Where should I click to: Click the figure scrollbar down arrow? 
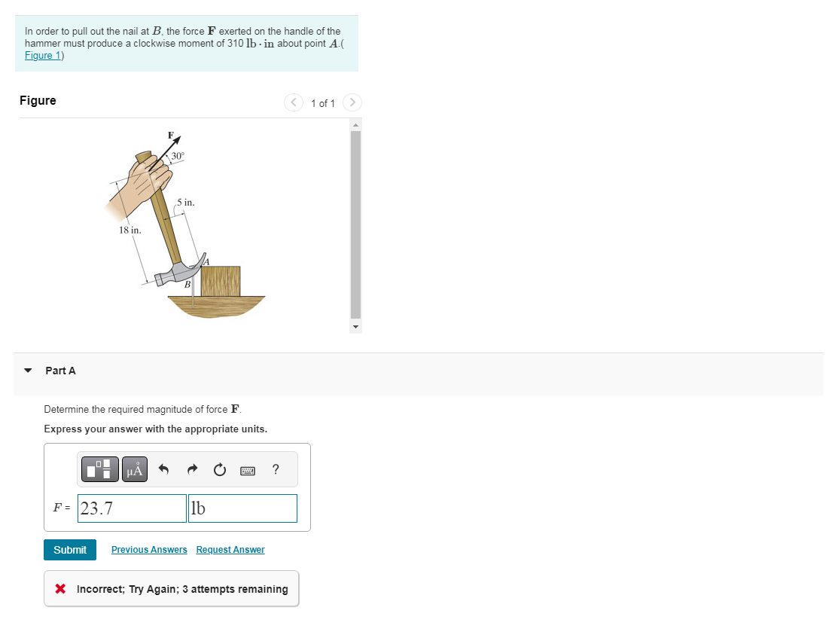355,327
